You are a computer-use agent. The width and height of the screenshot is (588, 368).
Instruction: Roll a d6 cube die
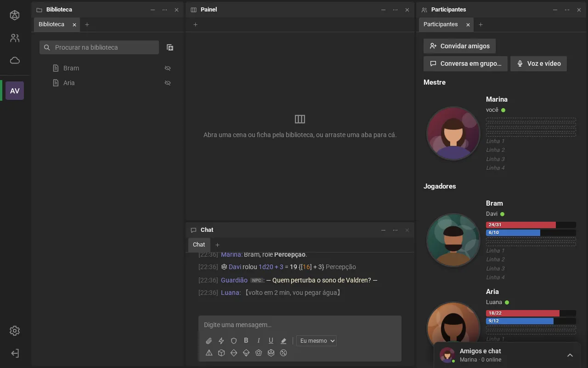(x=221, y=353)
